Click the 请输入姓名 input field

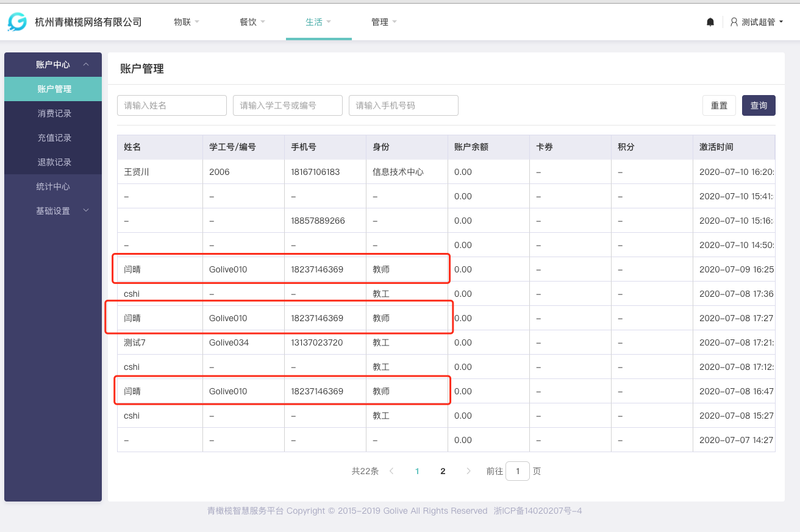coord(172,105)
